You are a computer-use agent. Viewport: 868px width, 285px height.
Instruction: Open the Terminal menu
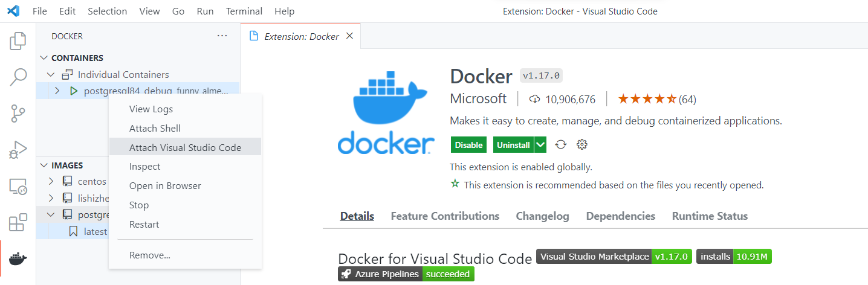(244, 11)
